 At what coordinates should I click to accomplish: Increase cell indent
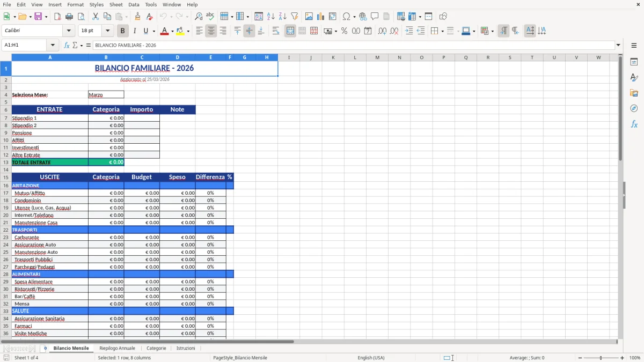(409, 31)
